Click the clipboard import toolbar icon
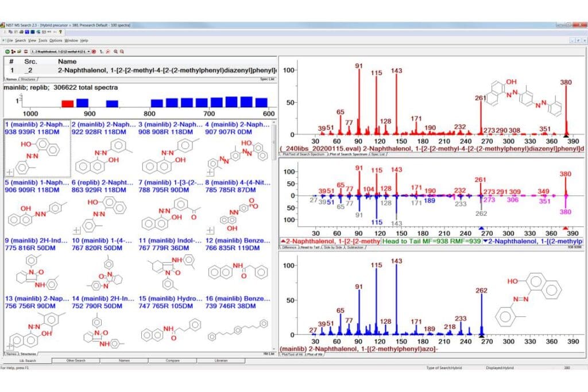 click(x=26, y=52)
